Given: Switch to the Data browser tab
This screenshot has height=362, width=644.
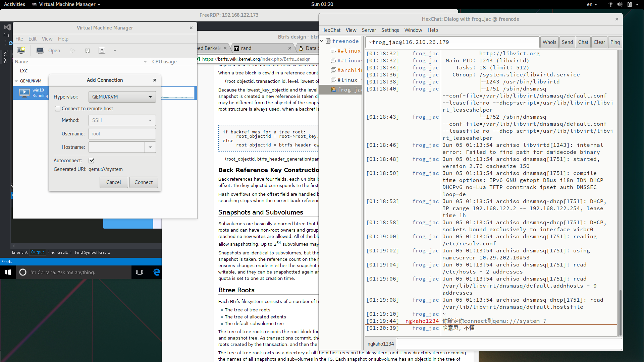Looking at the screenshot, I should coord(308,48).
